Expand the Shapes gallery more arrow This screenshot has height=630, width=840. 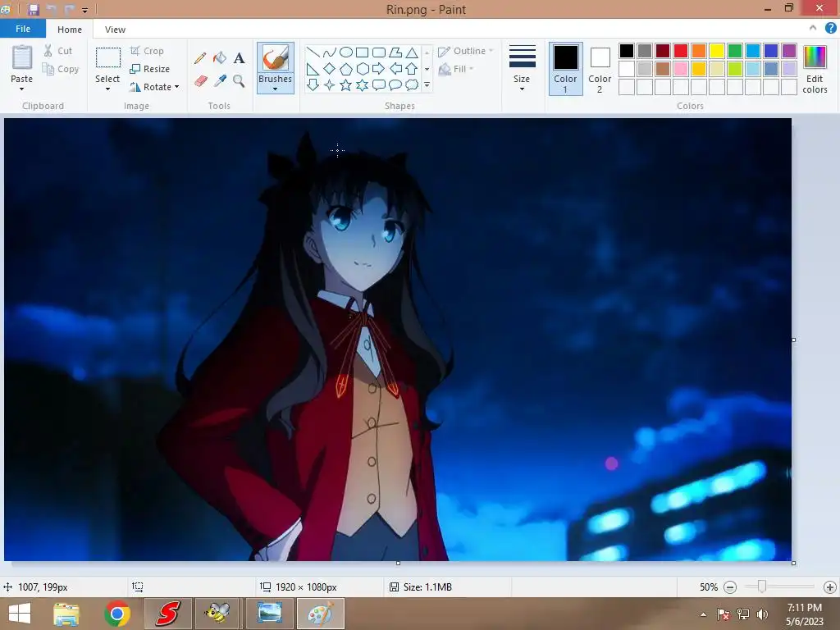tap(427, 84)
